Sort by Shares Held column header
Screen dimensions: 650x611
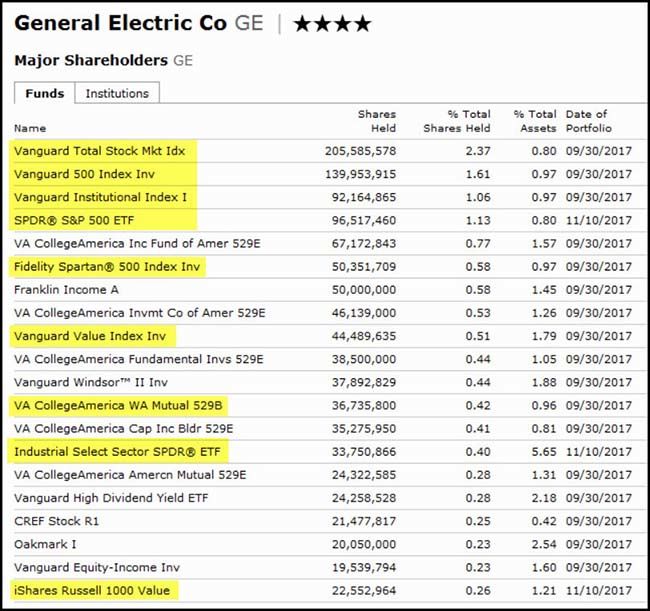coord(376,121)
